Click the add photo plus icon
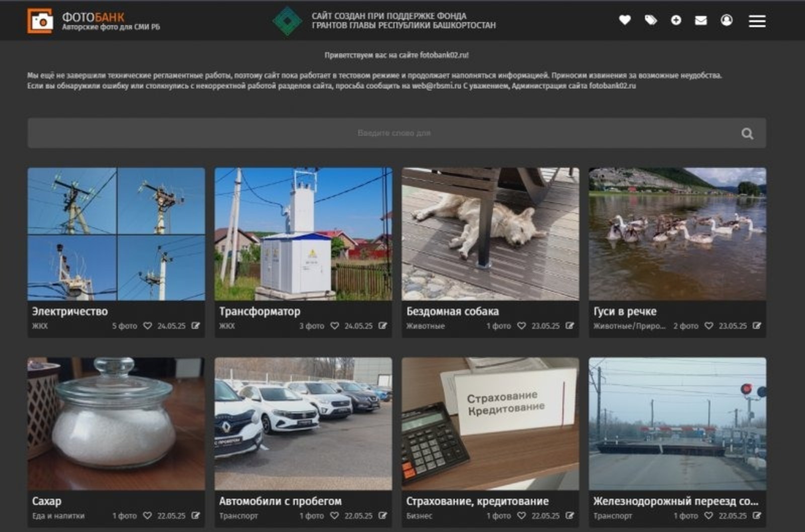The height and width of the screenshot is (532, 805). [676, 20]
